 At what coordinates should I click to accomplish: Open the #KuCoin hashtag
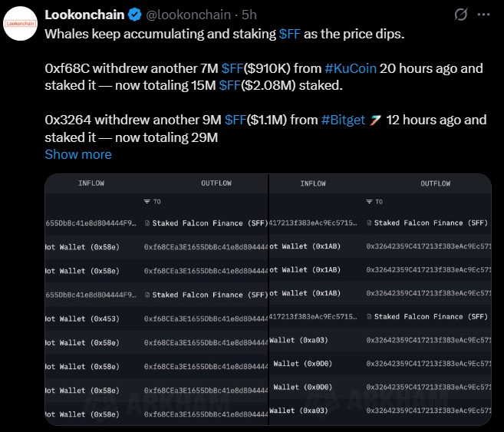(351, 68)
